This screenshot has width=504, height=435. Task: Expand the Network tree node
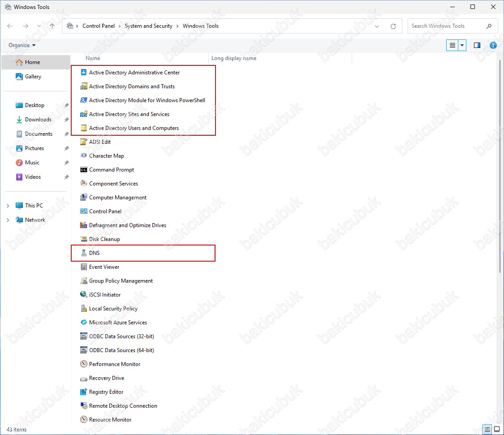pyautogui.click(x=8, y=220)
